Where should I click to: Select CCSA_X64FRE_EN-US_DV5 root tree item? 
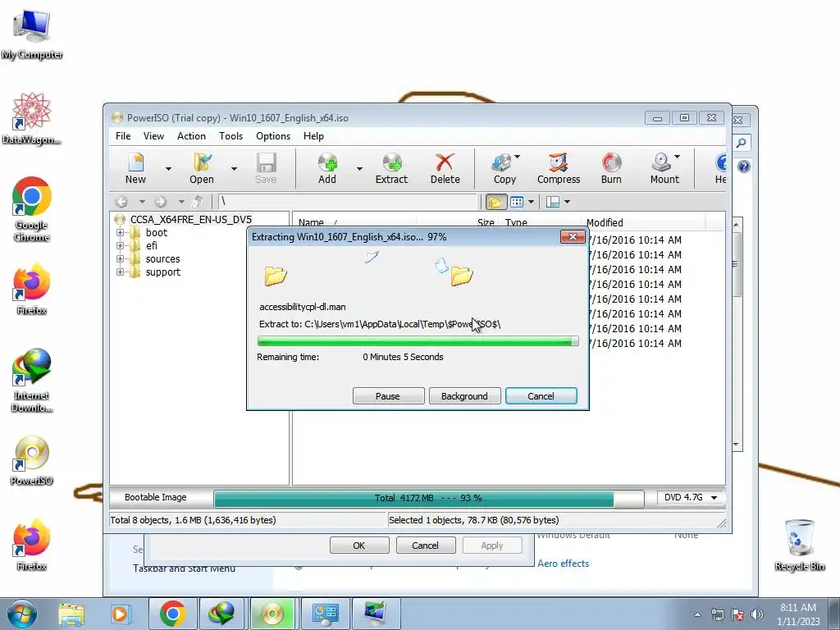(x=190, y=219)
